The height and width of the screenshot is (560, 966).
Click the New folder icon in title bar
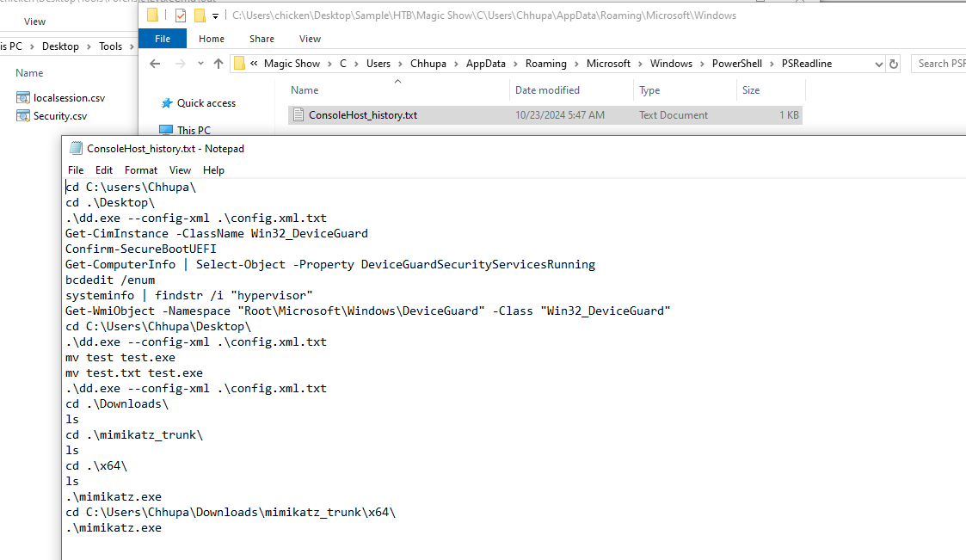click(200, 15)
